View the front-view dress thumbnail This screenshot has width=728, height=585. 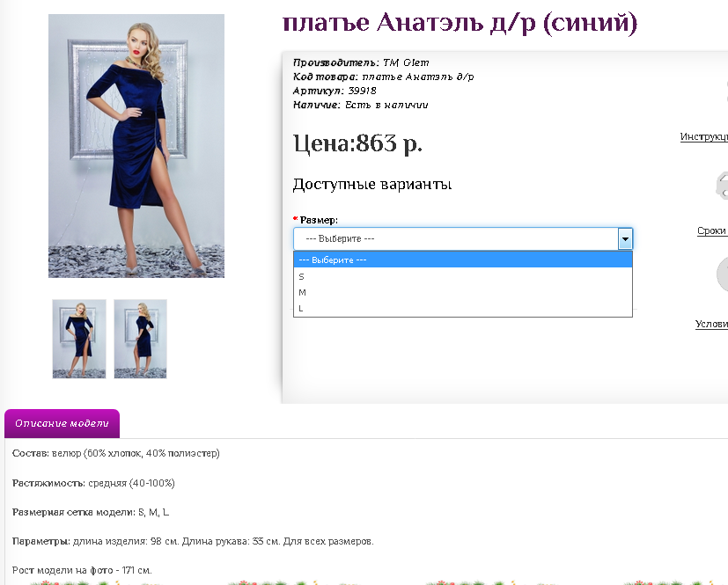coord(79,339)
